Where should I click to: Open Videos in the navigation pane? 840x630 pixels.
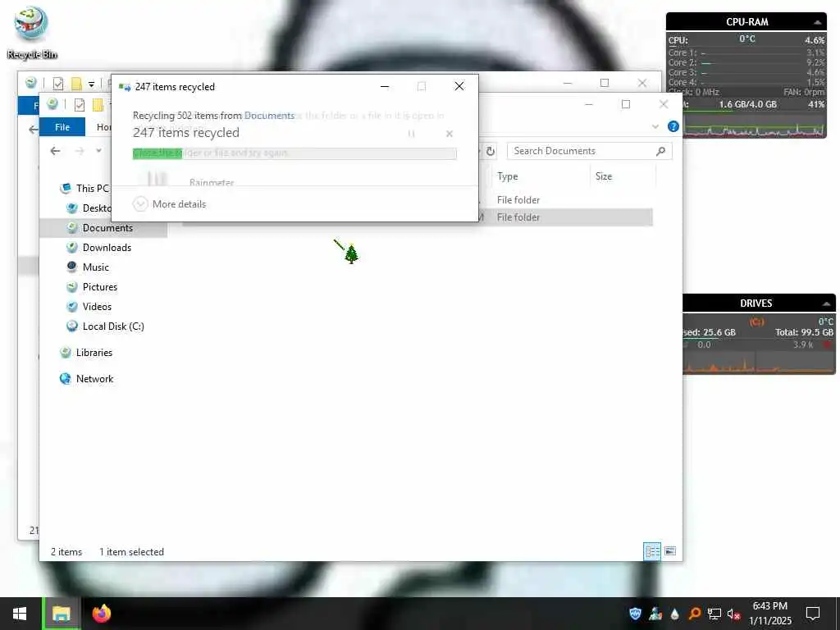[89, 307]
